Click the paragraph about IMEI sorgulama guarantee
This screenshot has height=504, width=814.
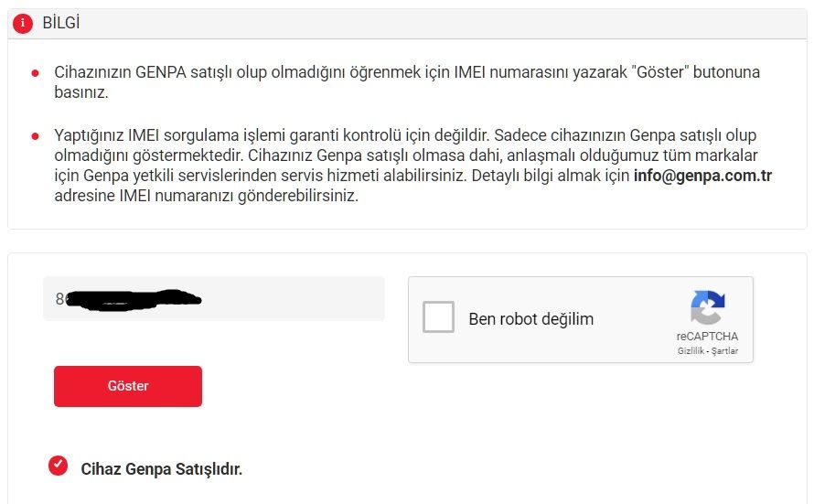(402, 166)
